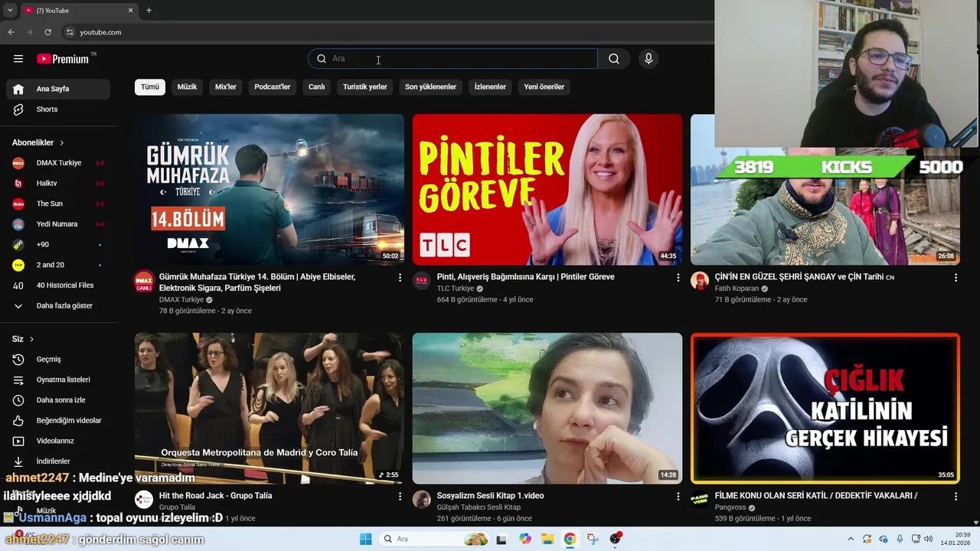Open the Sosyalizm Sesli Kitap thumbnail
Screen dimensions: 980x551
[x=547, y=408]
